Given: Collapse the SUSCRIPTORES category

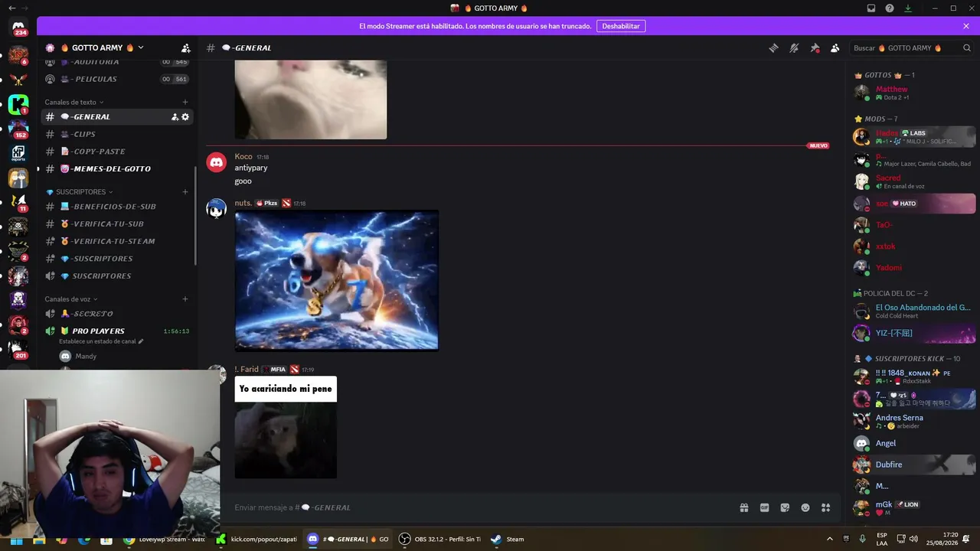Looking at the screenshot, I should (x=80, y=192).
